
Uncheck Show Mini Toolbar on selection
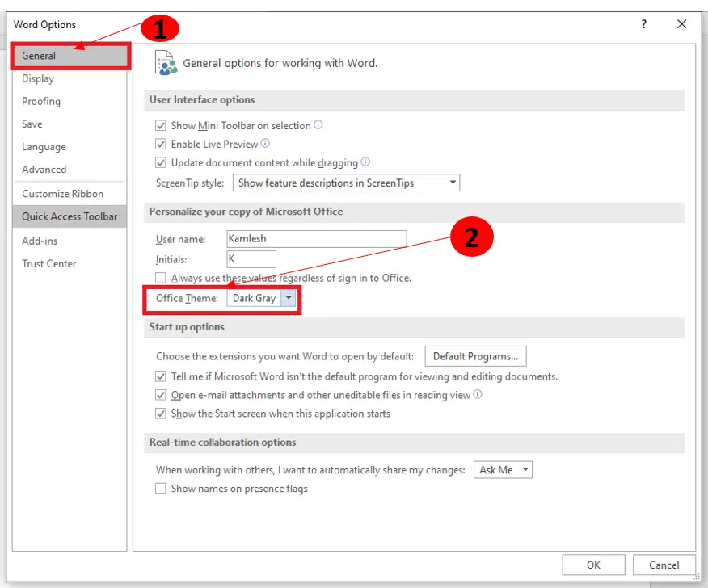click(x=161, y=125)
